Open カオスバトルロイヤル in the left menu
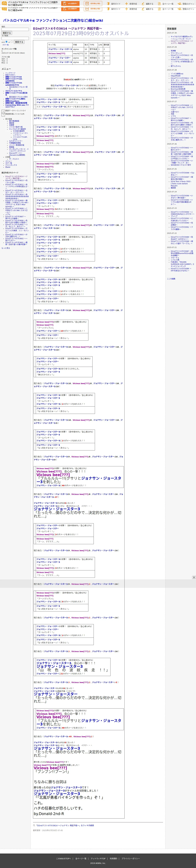Screen dimensions: 196x868 [13, 91]
